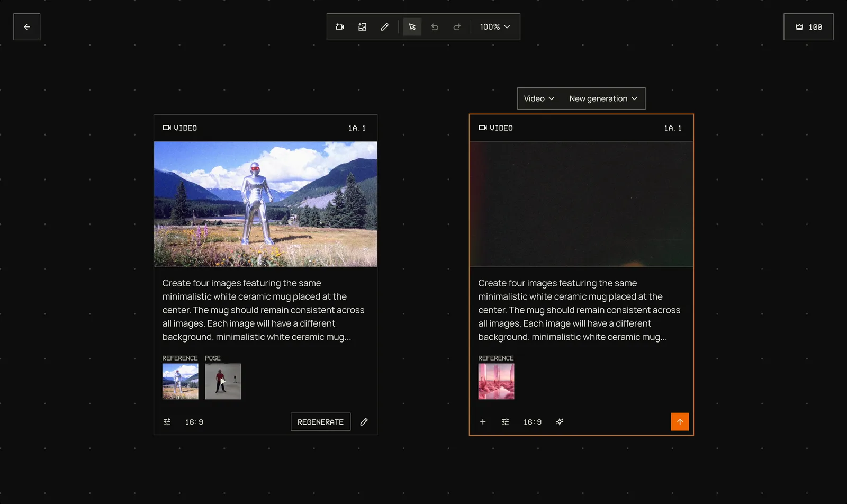847x504 pixels.
Task: Expand the New generation dropdown
Action: (x=603, y=98)
